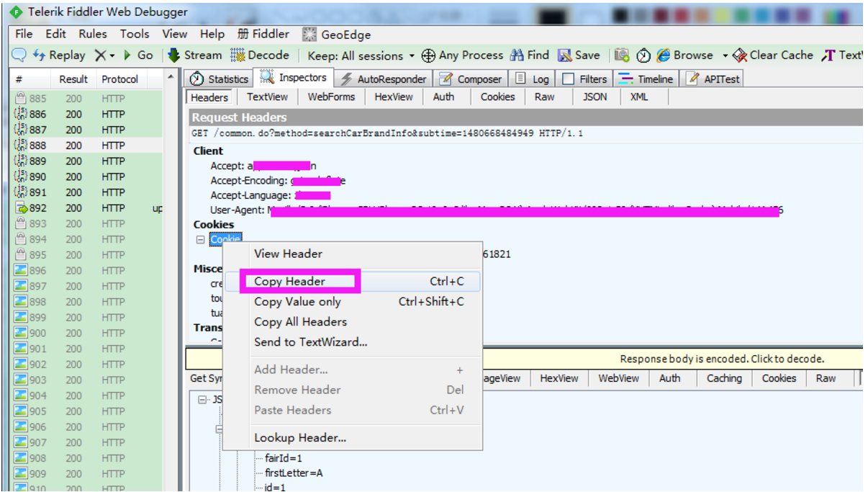This screenshot has width=868, height=492.
Task: Open the Composer tab
Action: pos(471,79)
